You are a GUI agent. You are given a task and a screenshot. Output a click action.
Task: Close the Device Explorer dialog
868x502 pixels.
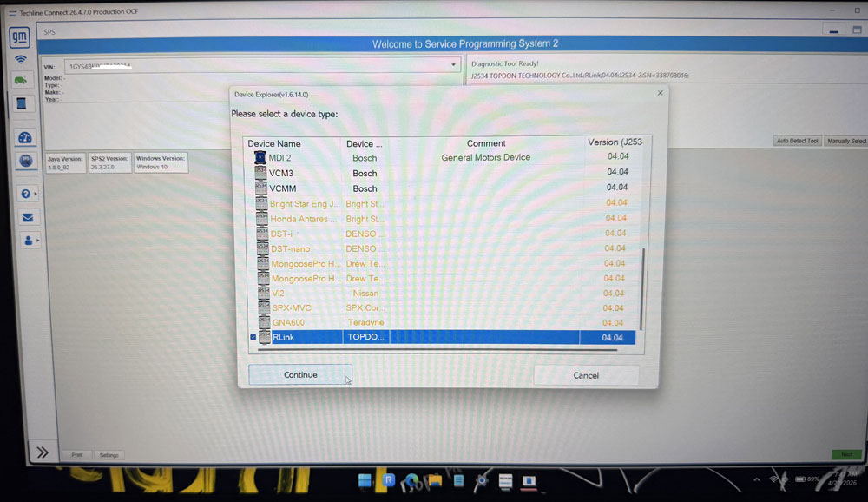click(660, 93)
